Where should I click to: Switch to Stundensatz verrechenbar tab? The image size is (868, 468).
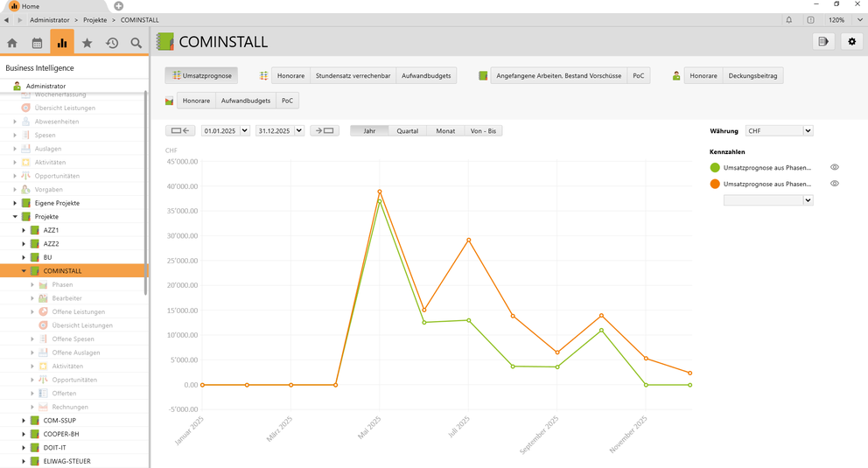click(353, 76)
